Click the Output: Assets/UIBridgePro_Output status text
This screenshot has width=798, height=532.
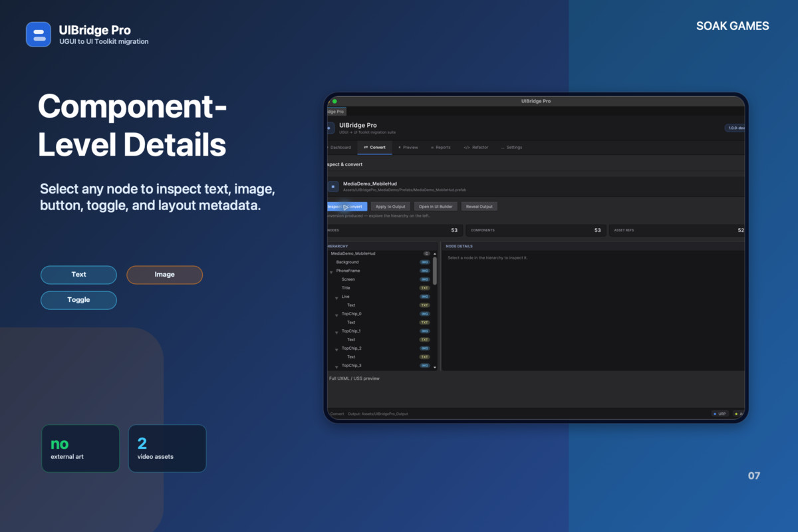[x=378, y=414]
